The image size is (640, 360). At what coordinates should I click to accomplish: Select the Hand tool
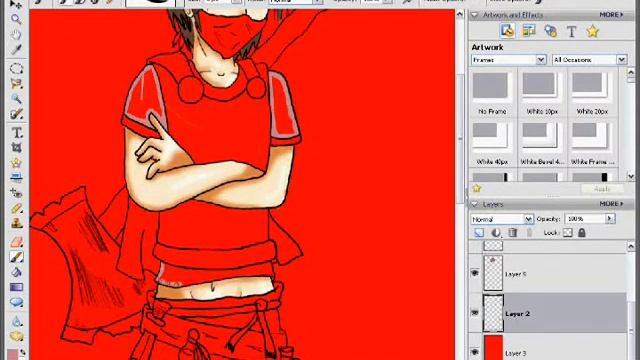tap(16, 34)
